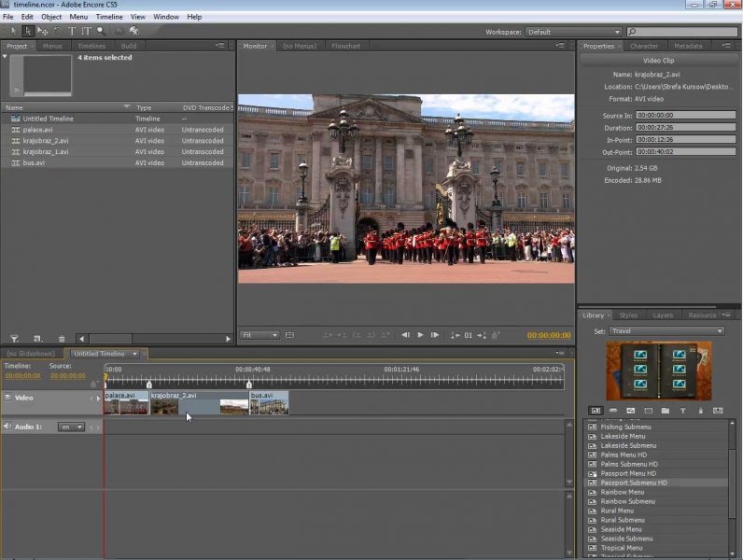743x560 pixels.
Task: Click the filter icon at Project panel bottom
Action: (14, 338)
